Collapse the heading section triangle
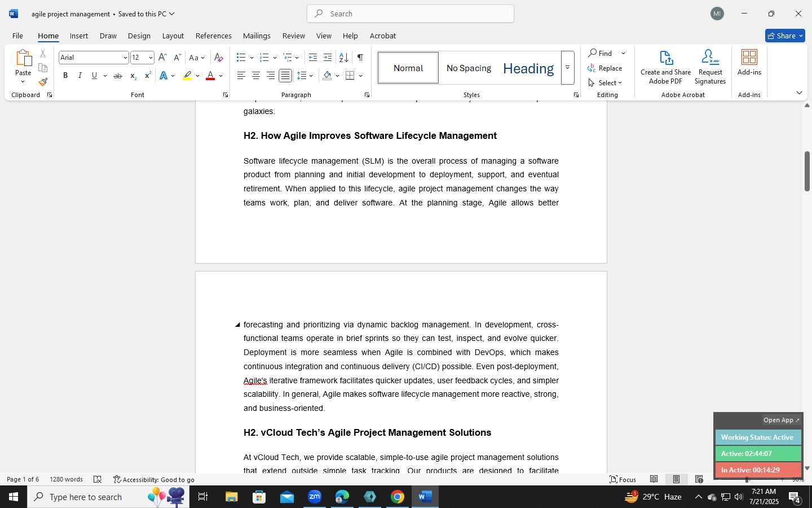This screenshot has width=812, height=508. 237,325
